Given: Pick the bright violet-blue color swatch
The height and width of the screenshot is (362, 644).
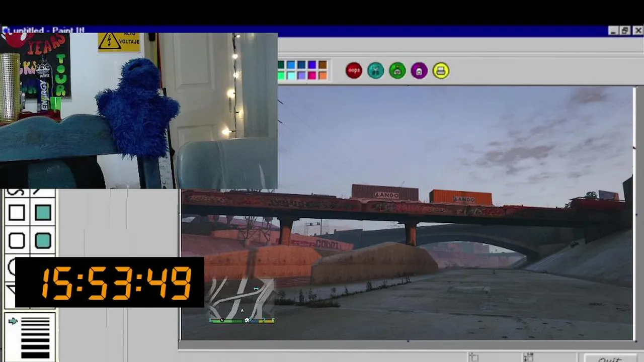Looking at the screenshot, I should click(x=312, y=65).
